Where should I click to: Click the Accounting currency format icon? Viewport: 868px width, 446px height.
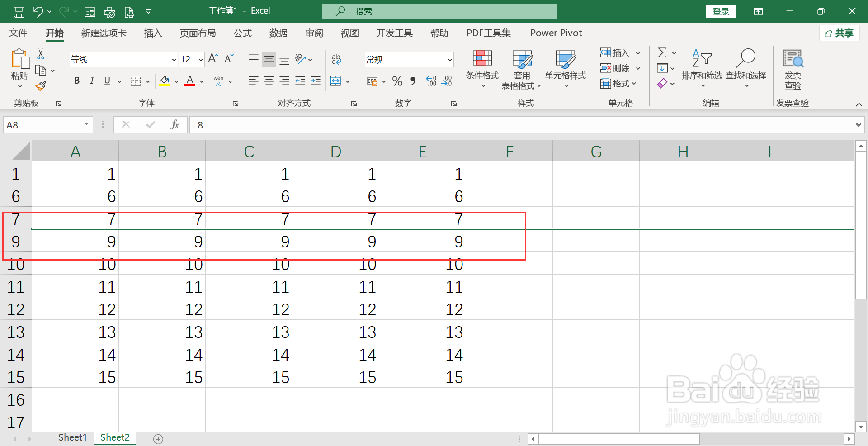(372, 81)
